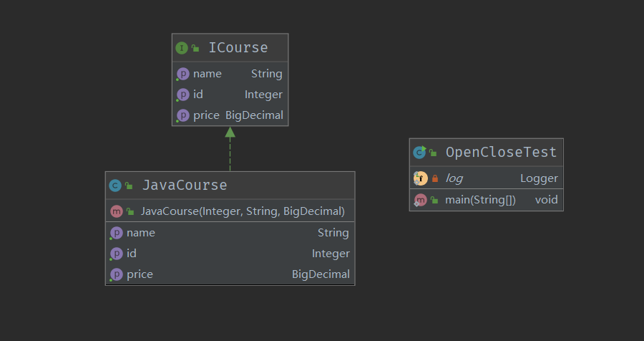Screen dimensions: 644x341
Task: Select the OpenCloseTest class header title
Action: pos(501,152)
